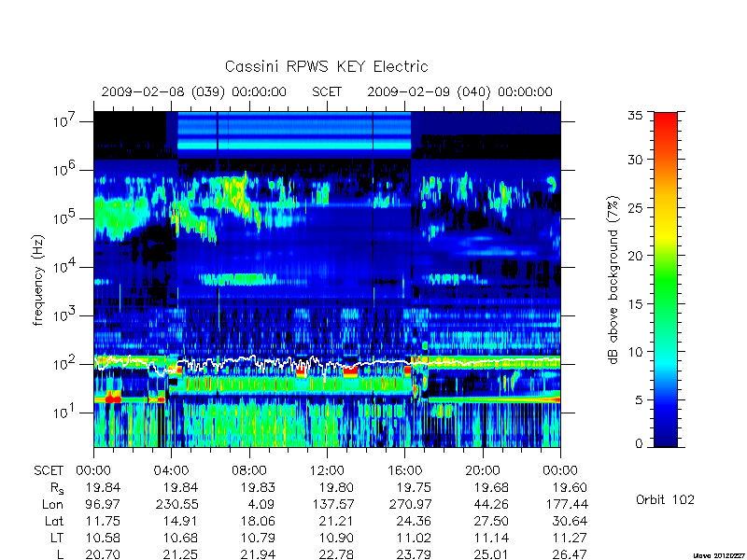Click the frequency (Hz) axis label
747x560 pixels.
click(x=38, y=280)
